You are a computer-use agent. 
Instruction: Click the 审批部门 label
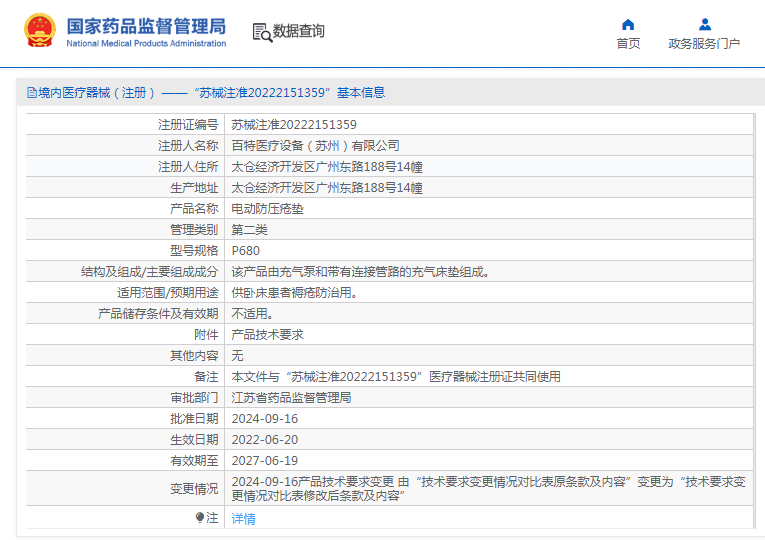pyautogui.click(x=194, y=398)
